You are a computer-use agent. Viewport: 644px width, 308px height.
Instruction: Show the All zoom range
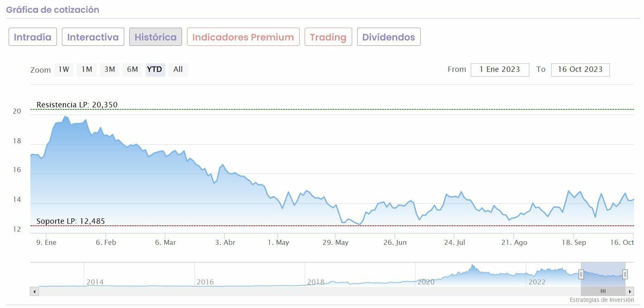tap(178, 69)
